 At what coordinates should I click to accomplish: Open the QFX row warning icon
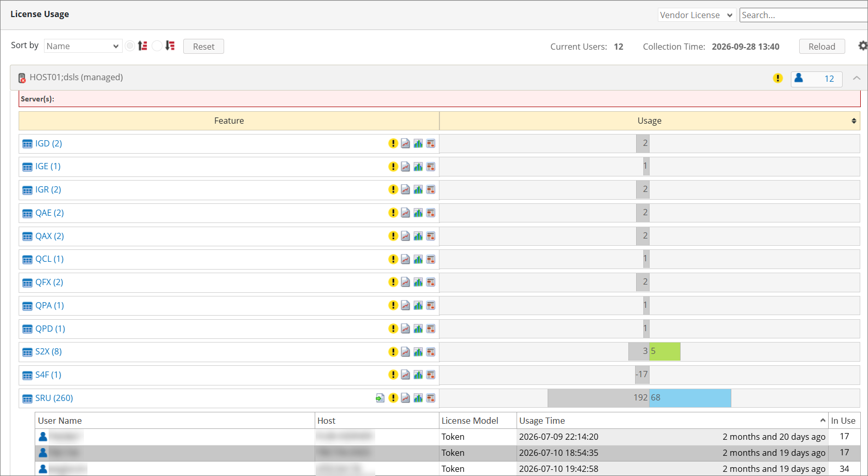pyautogui.click(x=393, y=282)
